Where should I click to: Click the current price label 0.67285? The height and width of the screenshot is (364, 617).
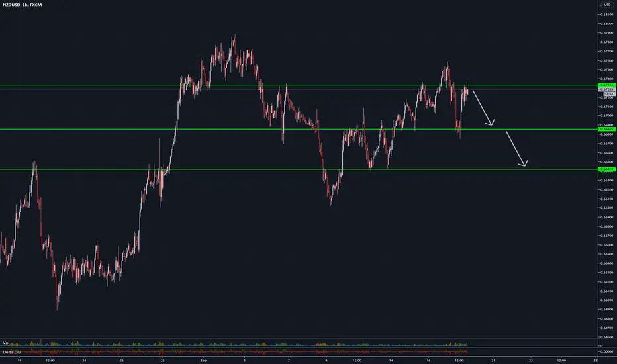[x=607, y=90]
